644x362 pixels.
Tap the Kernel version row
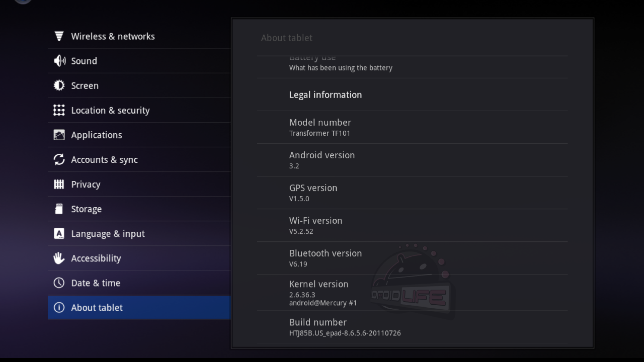click(x=412, y=293)
